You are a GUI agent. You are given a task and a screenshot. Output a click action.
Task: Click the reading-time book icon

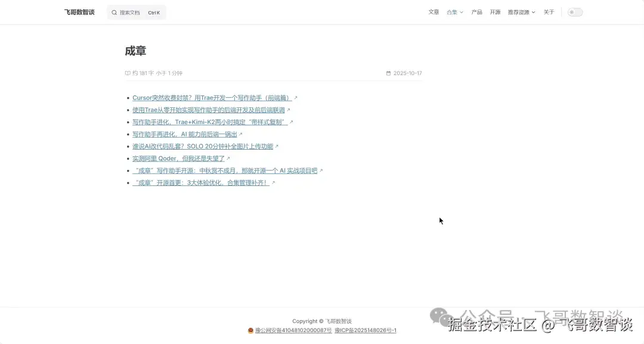[128, 73]
